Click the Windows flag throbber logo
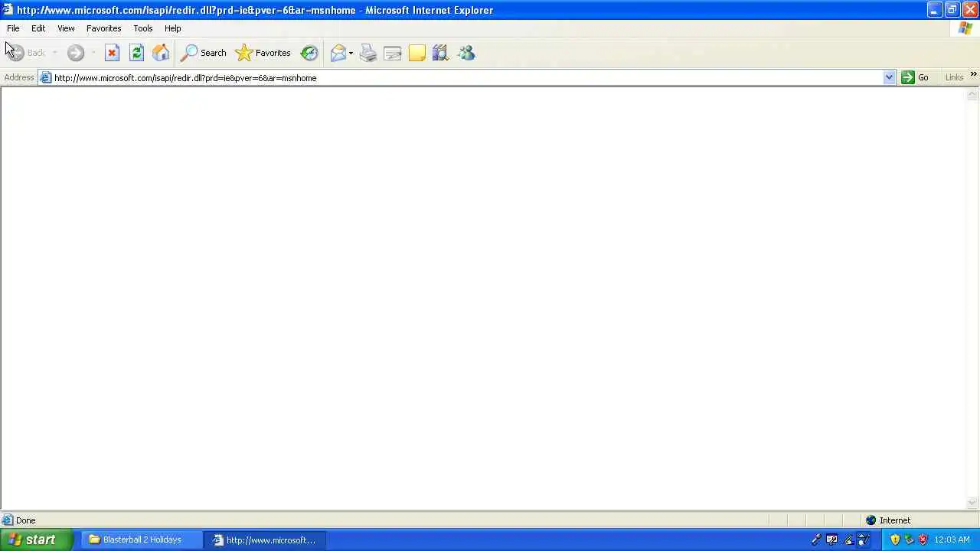The image size is (980, 551). coord(965,28)
